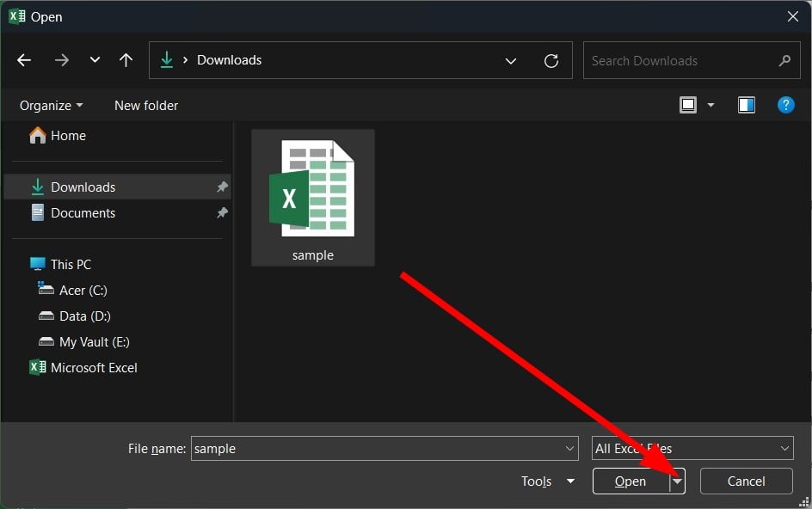The height and width of the screenshot is (509, 812).
Task: Select Downloads in the navigation pane
Action: point(118,187)
